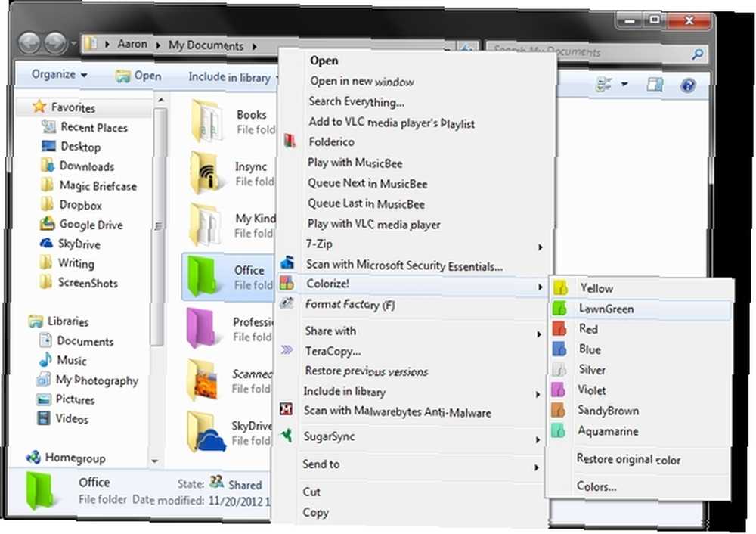
Task: Click the Books folder icon
Action: (x=207, y=120)
